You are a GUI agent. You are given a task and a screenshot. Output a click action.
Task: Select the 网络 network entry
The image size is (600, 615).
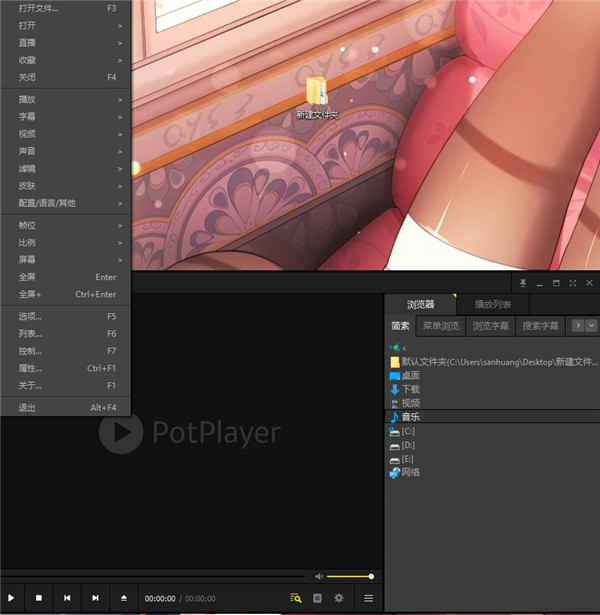point(405,472)
